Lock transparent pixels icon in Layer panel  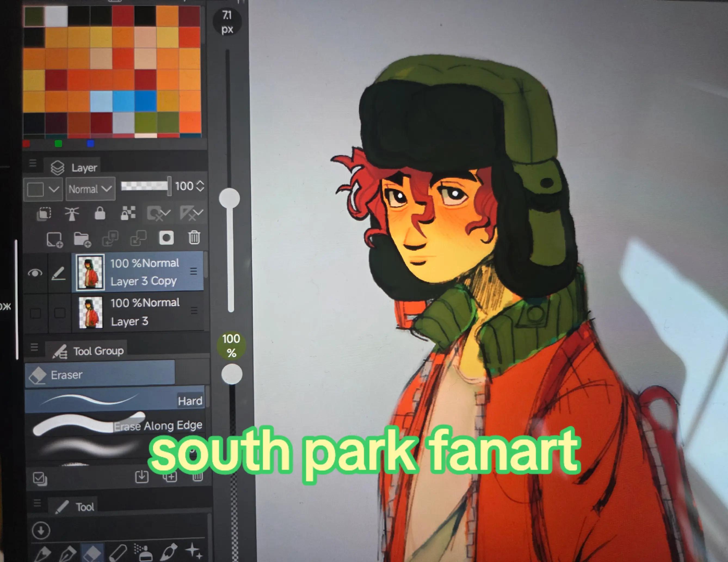pyautogui.click(x=128, y=213)
